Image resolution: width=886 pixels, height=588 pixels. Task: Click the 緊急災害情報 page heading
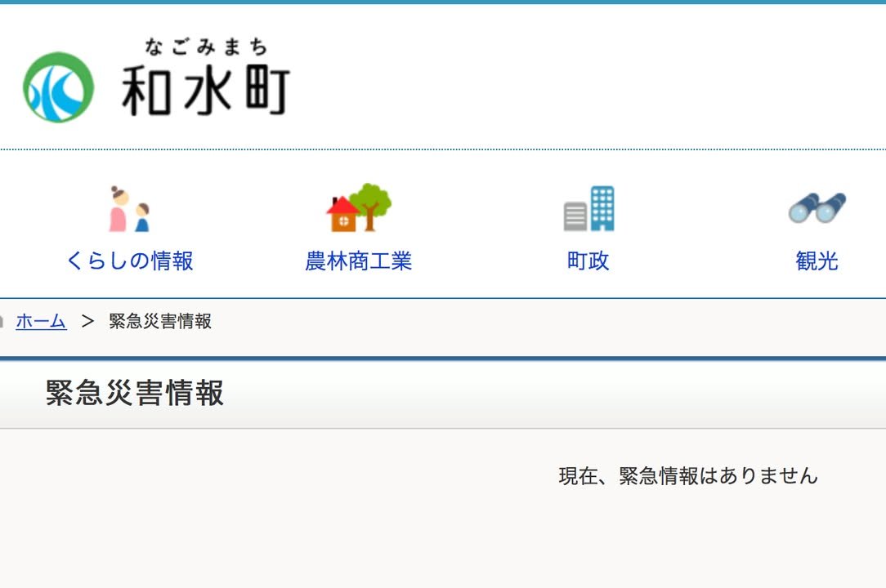(x=135, y=394)
